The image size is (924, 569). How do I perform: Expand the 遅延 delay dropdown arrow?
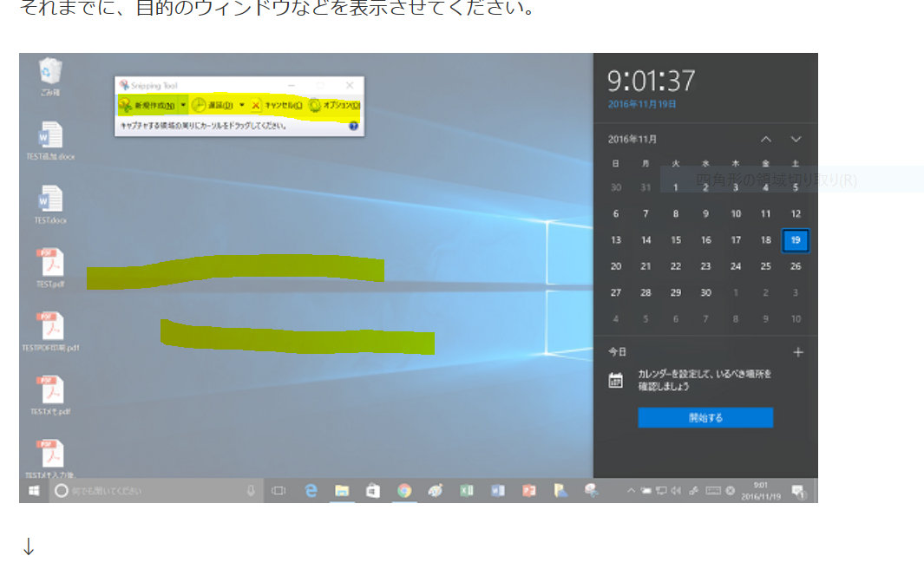pos(242,105)
